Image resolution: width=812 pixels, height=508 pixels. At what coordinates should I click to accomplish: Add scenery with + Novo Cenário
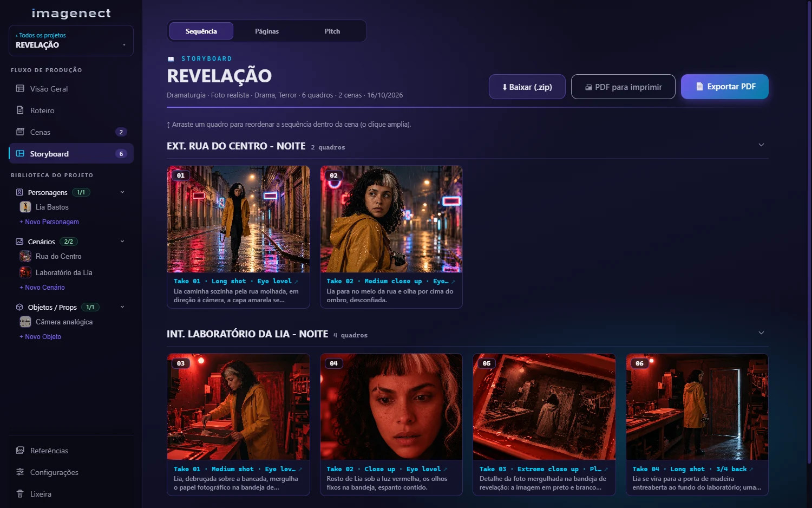[42, 288]
